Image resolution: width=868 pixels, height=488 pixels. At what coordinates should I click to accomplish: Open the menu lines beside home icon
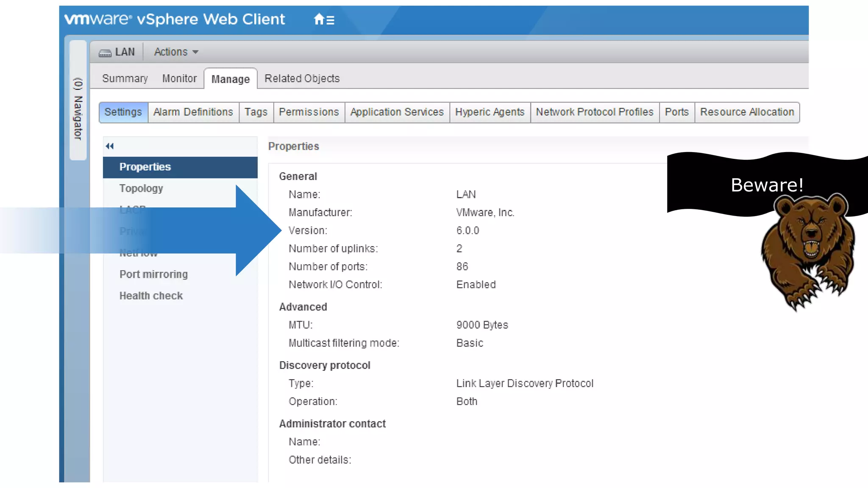331,20
